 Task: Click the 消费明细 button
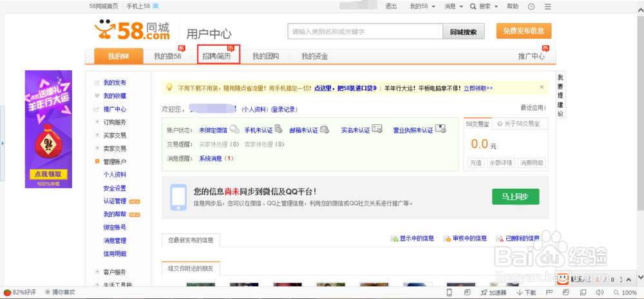531,162
